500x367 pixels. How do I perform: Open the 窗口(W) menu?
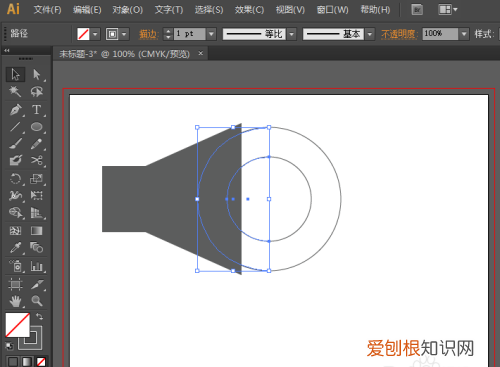point(332,10)
